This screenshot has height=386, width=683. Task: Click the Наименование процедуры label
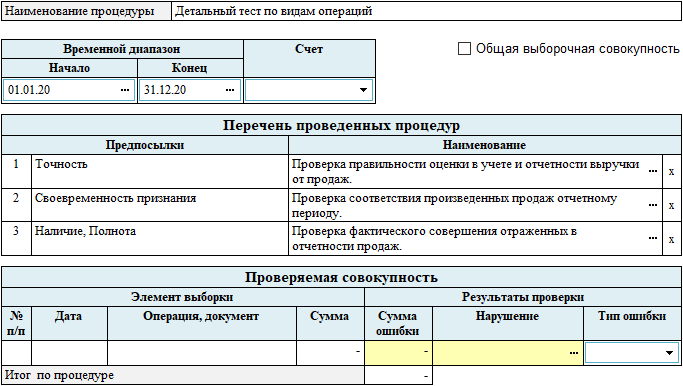(x=86, y=11)
